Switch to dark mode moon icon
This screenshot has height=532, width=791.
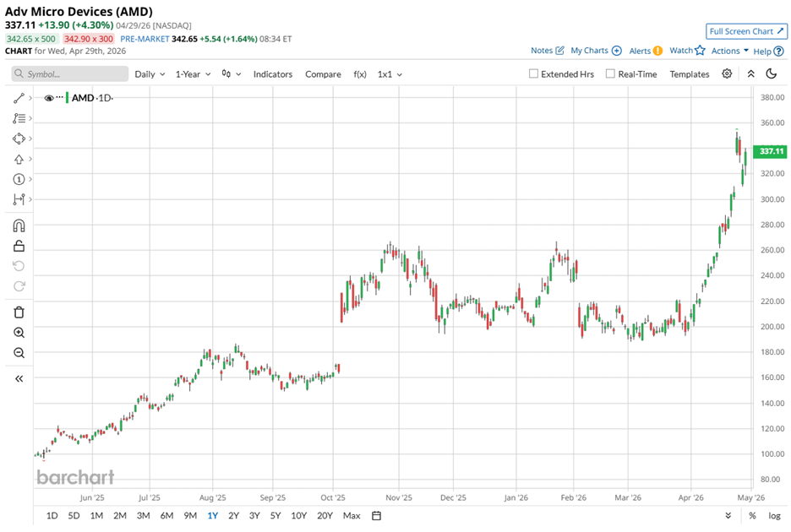771,74
